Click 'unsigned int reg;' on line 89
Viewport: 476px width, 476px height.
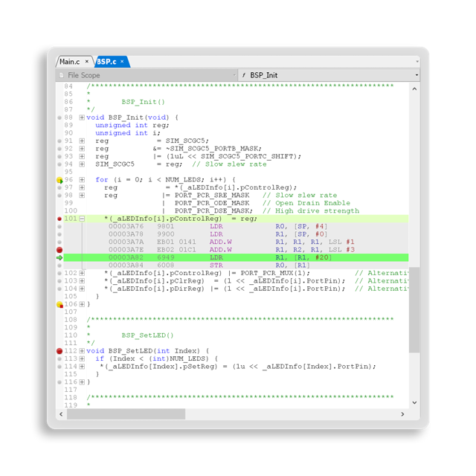point(132,126)
